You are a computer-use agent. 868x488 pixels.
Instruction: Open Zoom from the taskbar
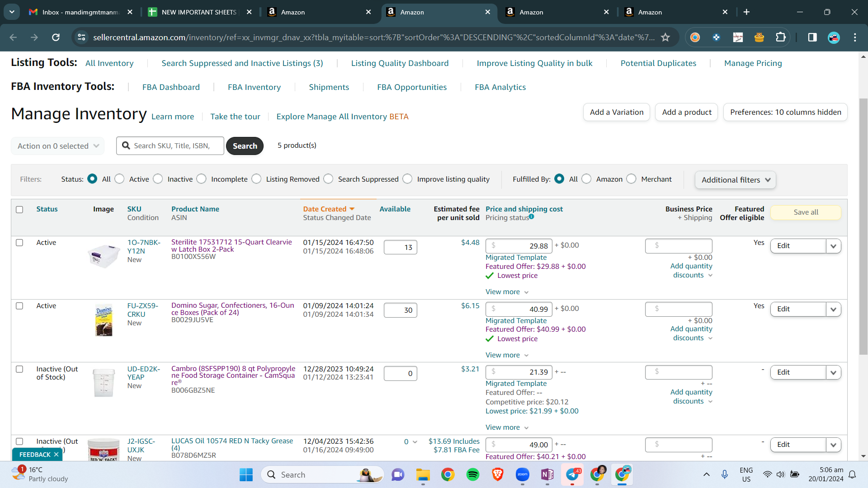click(x=523, y=475)
